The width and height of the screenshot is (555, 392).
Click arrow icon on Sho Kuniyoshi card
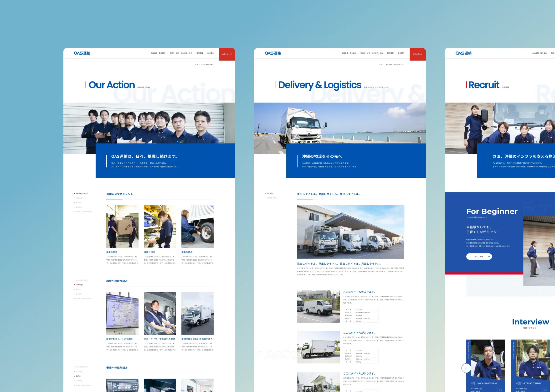pos(499,390)
